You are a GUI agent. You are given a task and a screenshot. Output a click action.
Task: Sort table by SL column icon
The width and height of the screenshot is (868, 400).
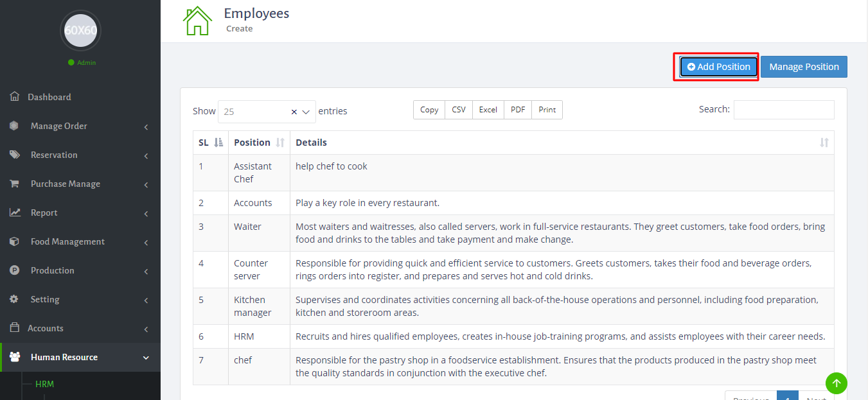[218, 143]
